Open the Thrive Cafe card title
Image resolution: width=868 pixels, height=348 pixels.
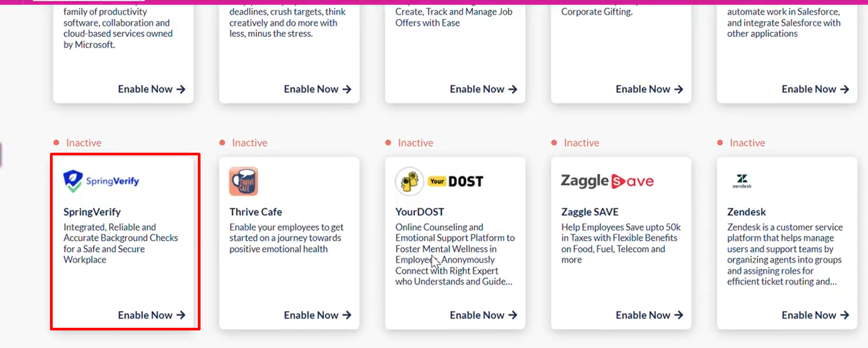[256, 212]
